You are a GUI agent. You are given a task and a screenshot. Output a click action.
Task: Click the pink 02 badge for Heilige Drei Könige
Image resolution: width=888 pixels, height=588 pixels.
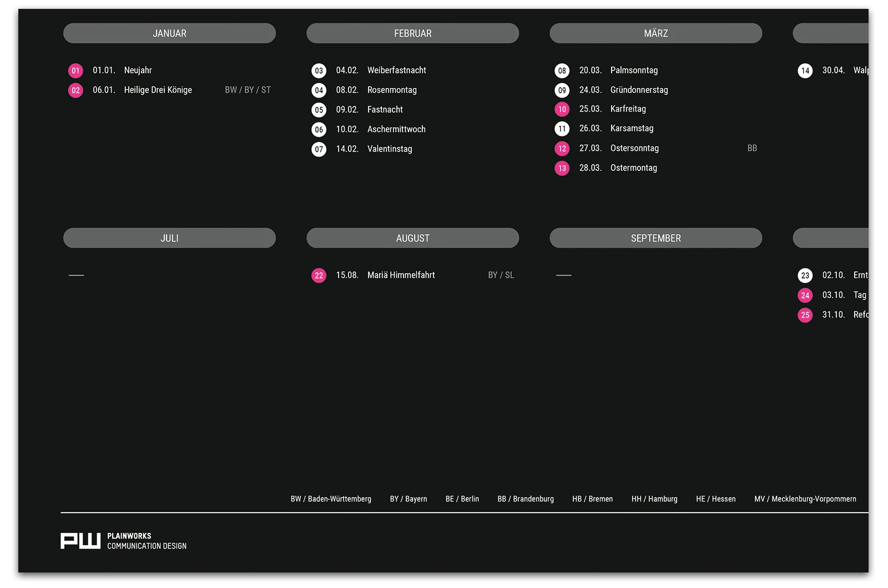(75, 90)
